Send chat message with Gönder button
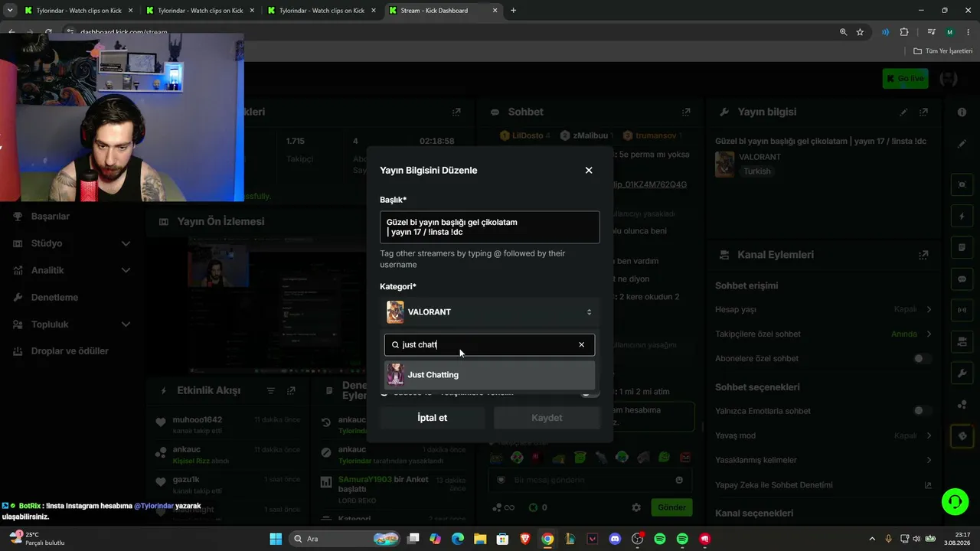This screenshot has width=980, height=551. coord(671,507)
